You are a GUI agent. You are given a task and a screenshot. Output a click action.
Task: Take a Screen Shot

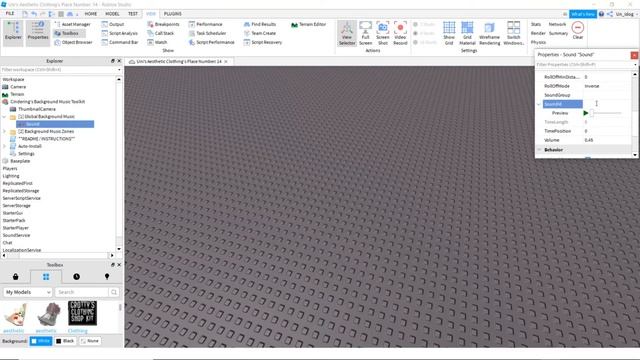(x=382, y=33)
